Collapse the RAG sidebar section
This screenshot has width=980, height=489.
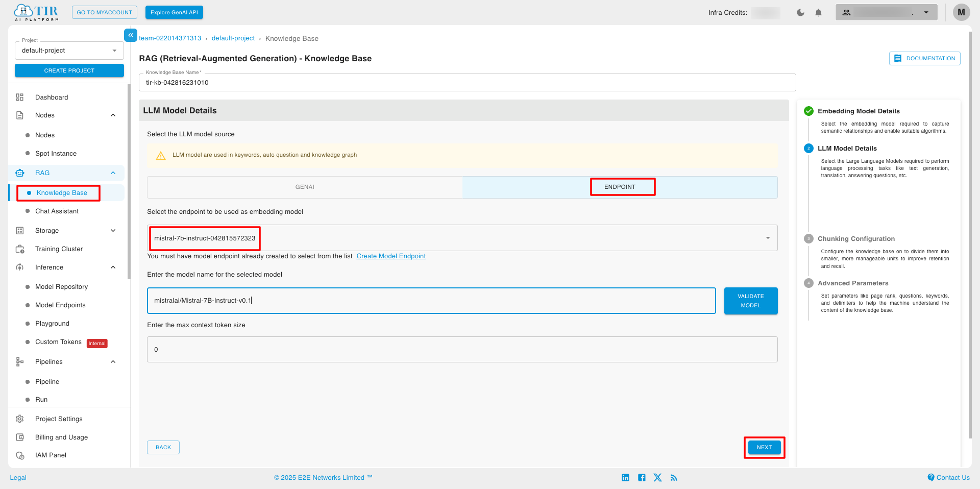coord(113,173)
